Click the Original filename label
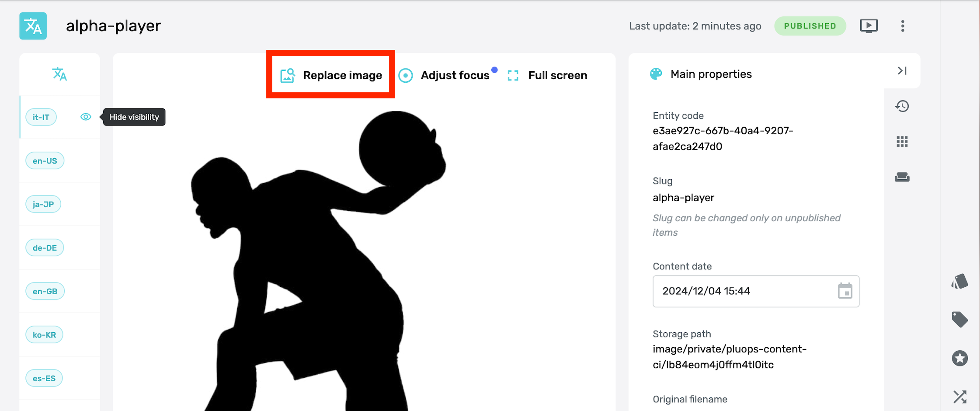This screenshot has height=411, width=980. pos(690,399)
